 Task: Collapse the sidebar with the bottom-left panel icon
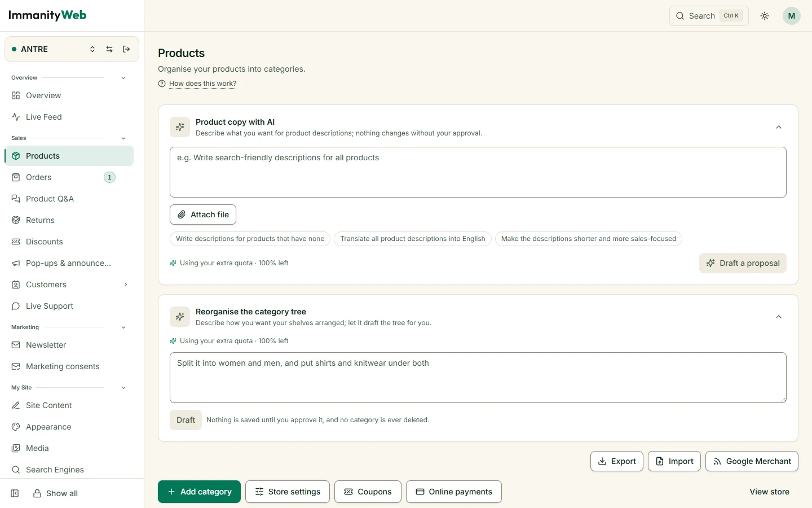pos(15,493)
